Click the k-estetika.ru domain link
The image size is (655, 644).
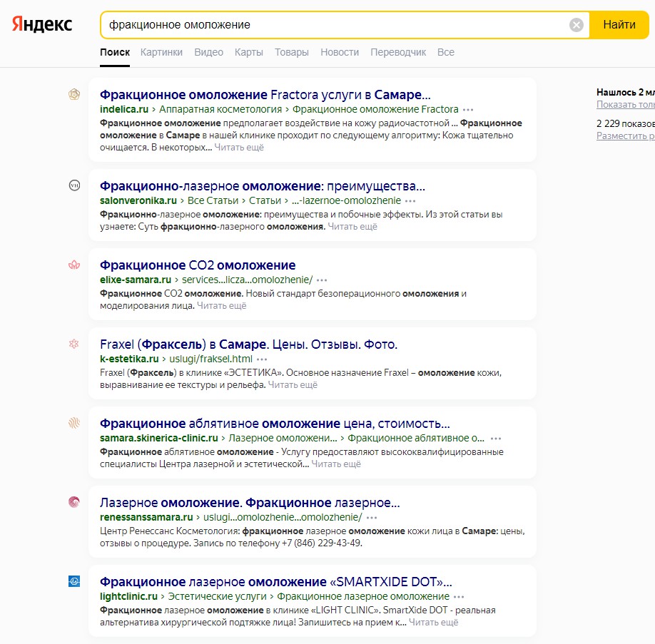click(129, 359)
